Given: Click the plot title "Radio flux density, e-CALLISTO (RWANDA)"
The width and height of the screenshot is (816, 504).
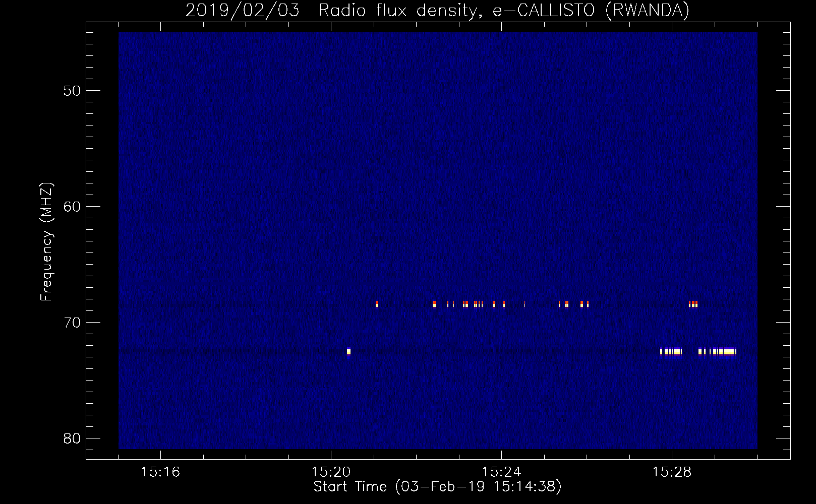Looking at the screenshot, I should point(504,11).
